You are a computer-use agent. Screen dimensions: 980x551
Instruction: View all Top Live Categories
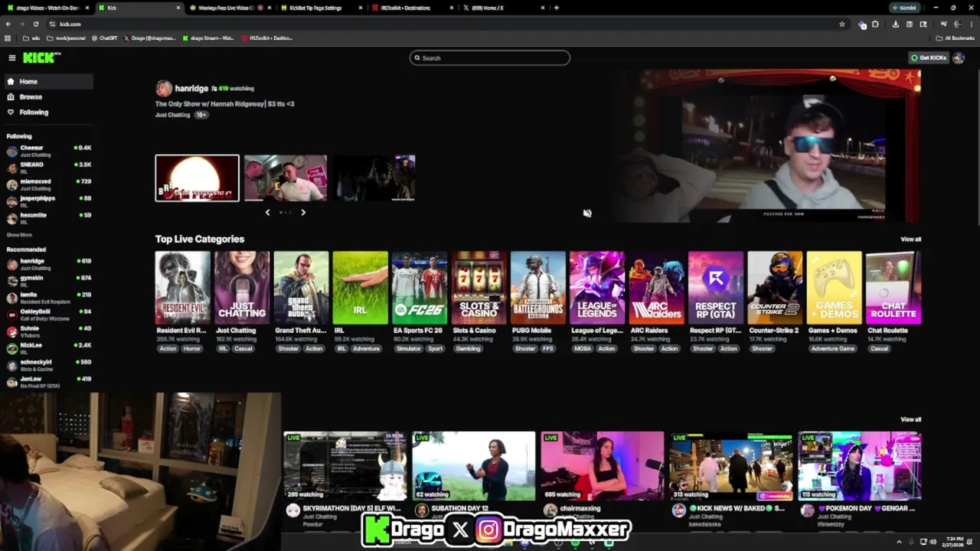tap(910, 240)
